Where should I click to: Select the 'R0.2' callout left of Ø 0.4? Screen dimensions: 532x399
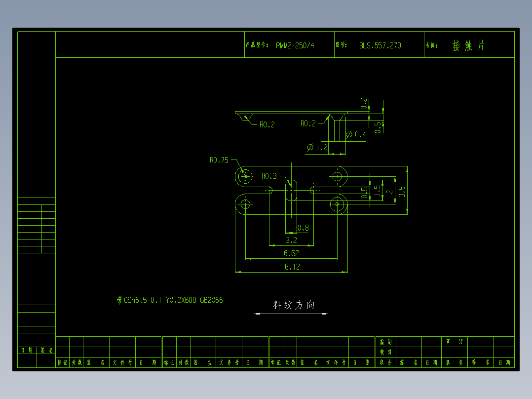[x=308, y=123]
